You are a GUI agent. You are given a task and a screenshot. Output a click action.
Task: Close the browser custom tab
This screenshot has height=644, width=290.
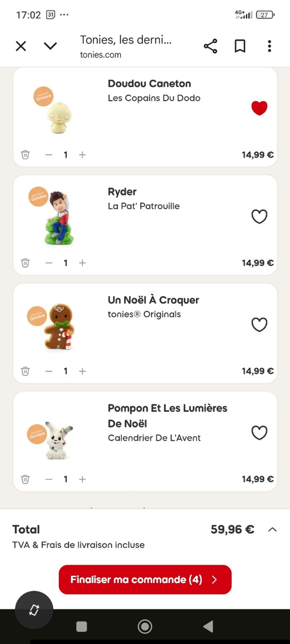click(21, 46)
